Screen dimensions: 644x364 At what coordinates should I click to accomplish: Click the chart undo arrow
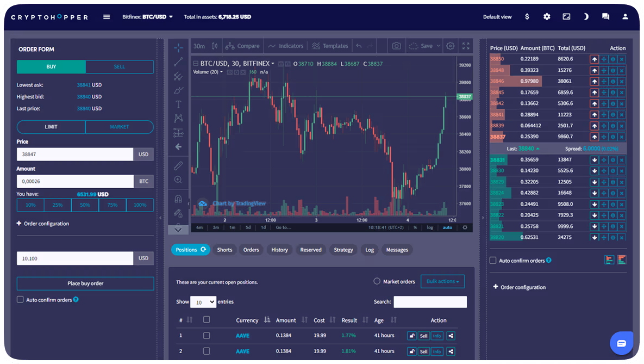click(359, 46)
